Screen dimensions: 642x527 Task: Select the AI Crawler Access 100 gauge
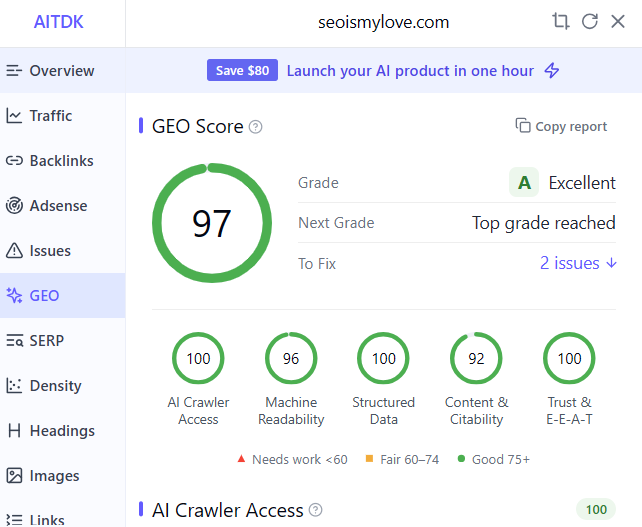point(198,358)
